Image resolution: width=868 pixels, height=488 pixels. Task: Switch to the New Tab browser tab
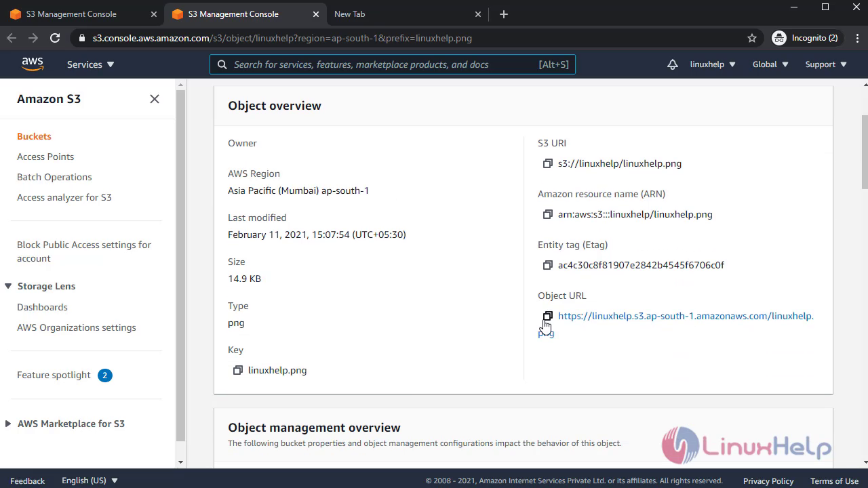(407, 14)
